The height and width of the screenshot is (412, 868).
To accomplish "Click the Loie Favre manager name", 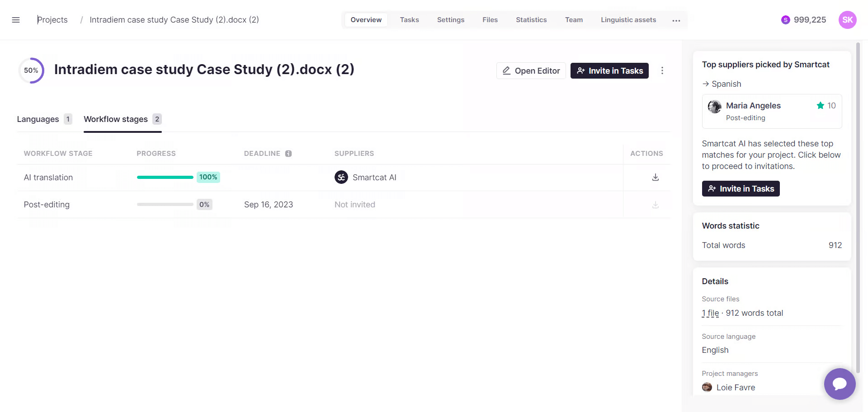I will click(x=736, y=388).
